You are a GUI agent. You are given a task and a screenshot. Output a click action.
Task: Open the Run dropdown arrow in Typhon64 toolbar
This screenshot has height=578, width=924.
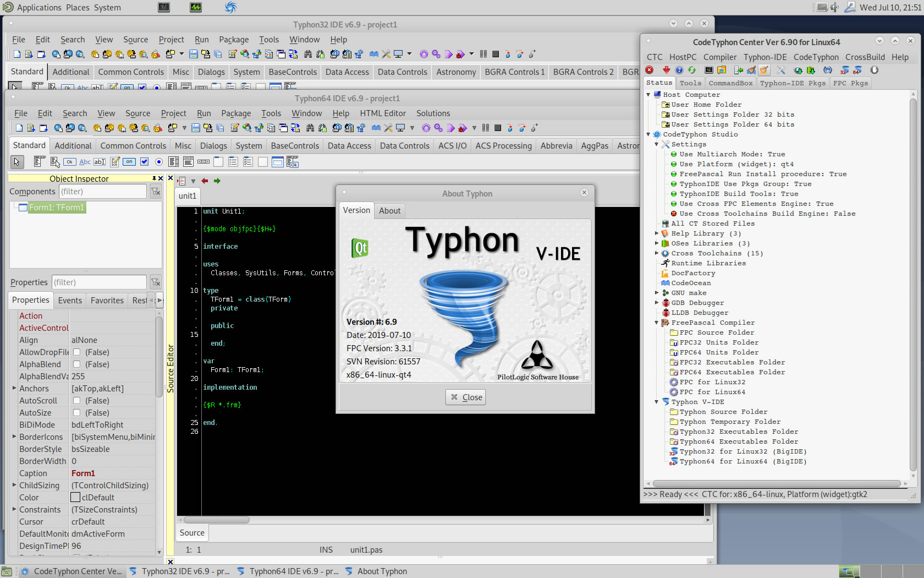point(474,128)
